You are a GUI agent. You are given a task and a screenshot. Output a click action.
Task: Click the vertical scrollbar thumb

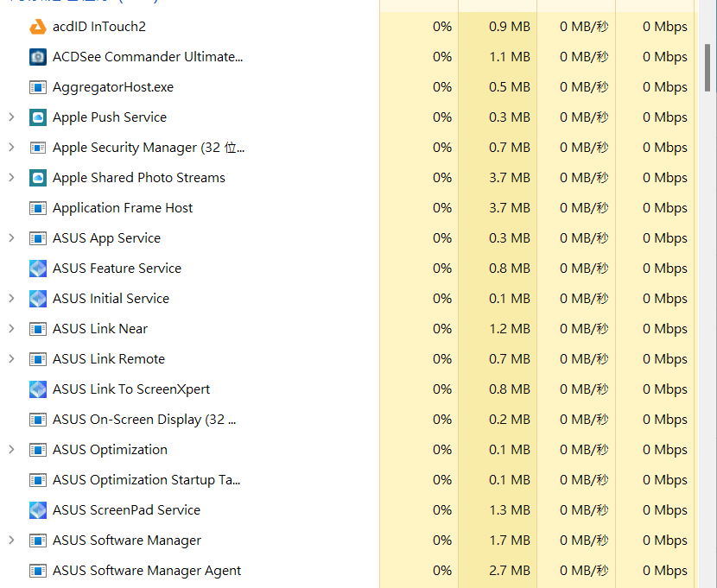click(x=707, y=67)
